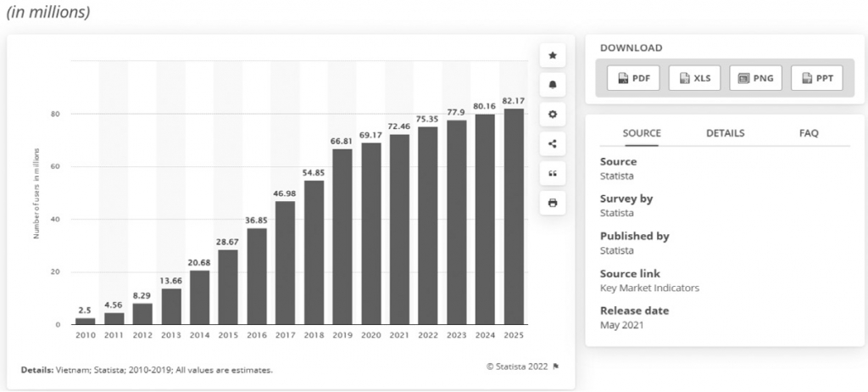Open the FAQ tab
The height and width of the screenshot is (392, 868).
[809, 133]
